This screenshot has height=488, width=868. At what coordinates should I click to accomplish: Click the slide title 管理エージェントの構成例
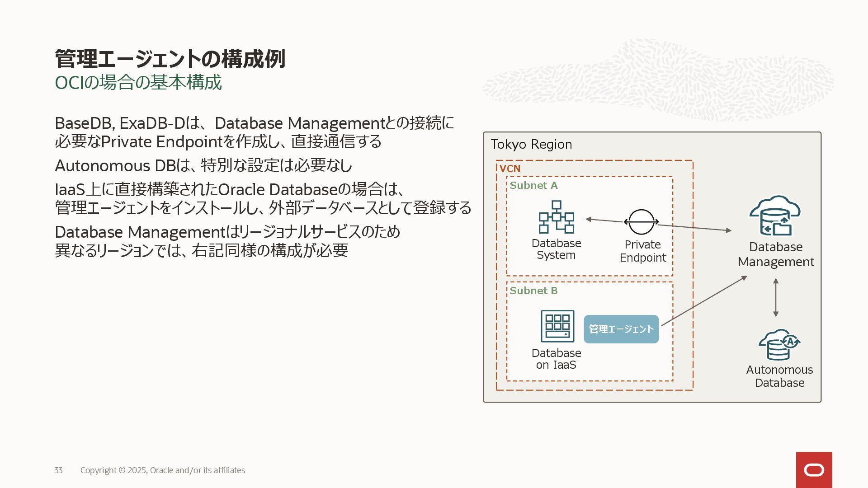(170, 59)
